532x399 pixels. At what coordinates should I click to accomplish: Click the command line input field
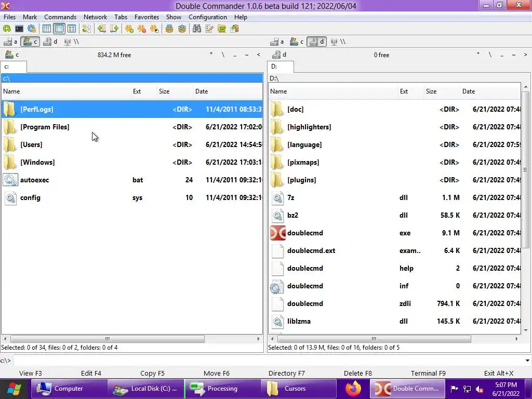(x=268, y=361)
